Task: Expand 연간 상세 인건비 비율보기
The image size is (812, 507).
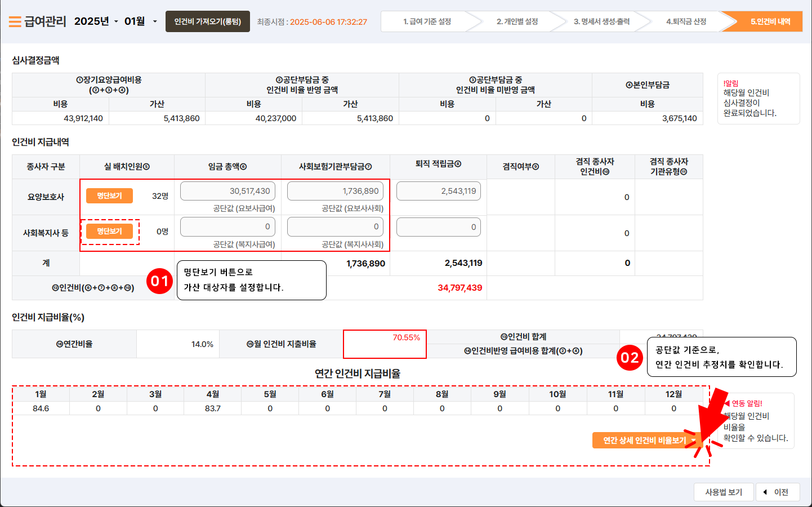Action: (648, 441)
